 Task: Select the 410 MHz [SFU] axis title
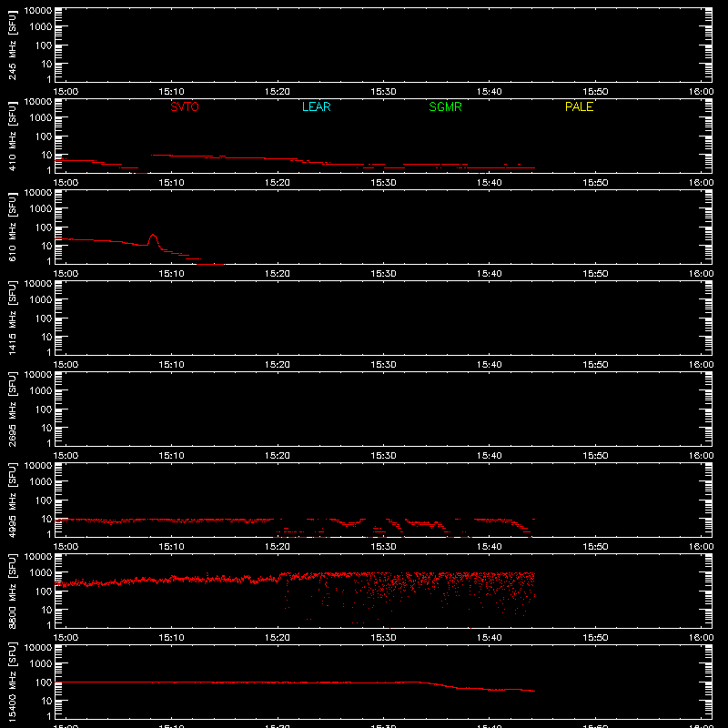coord(12,136)
